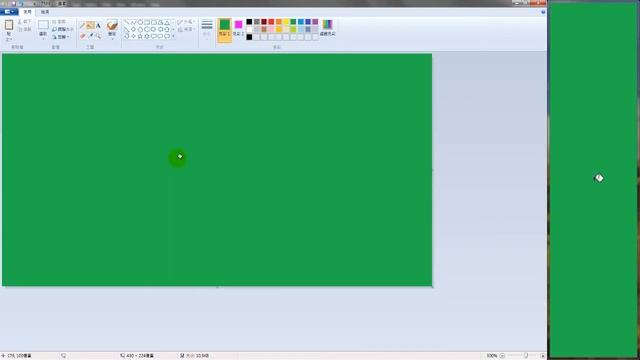Choose the white palette swatch

coord(249,29)
